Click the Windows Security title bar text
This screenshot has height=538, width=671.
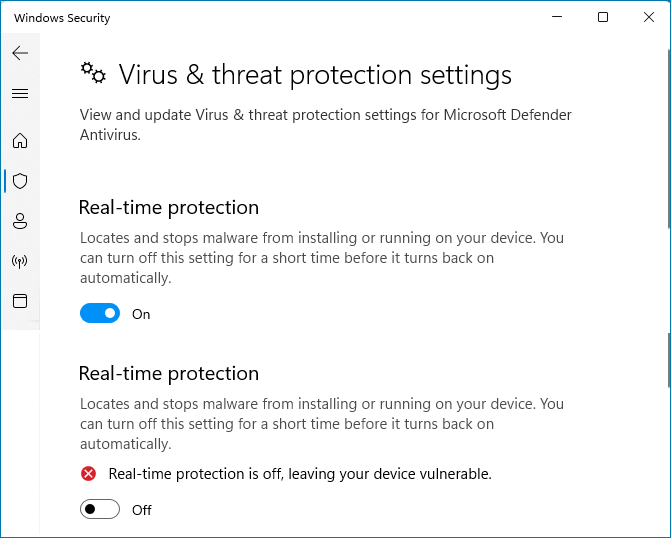point(62,18)
